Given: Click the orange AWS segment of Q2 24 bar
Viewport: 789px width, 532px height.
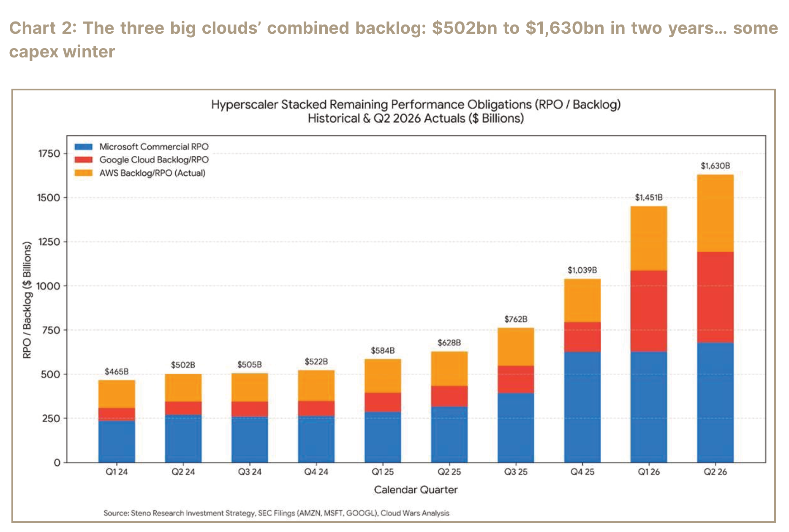Looking at the screenshot, I should tap(183, 388).
